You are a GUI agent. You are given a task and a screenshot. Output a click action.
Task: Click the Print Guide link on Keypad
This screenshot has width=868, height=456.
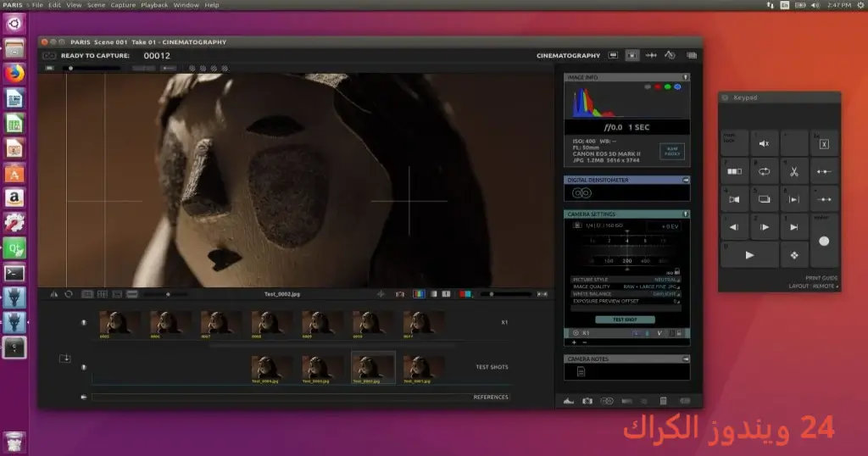click(x=821, y=278)
